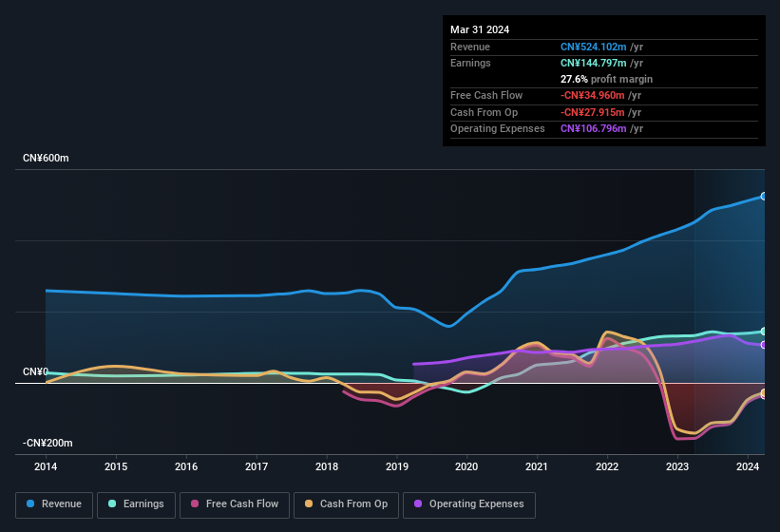
Task: Click the CN¥144.797m earnings value in tooltip
Action: pyautogui.click(x=595, y=63)
